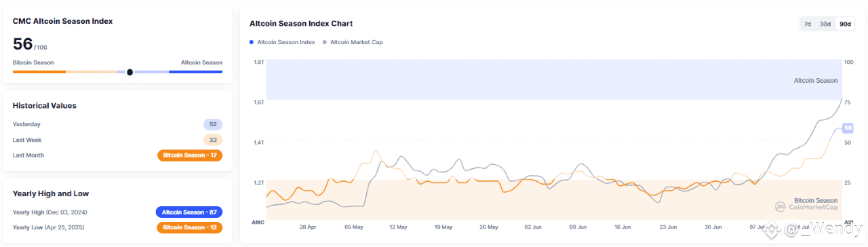Click the Last Month Bitcoin Season 17 badge
Image resolution: width=868 pixels, height=247 pixels.
(190, 155)
